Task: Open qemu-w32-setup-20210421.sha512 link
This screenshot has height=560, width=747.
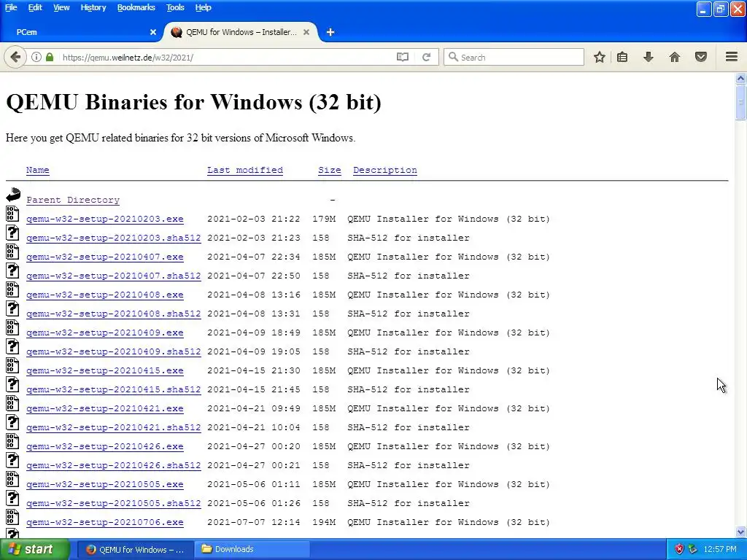Action: point(113,427)
